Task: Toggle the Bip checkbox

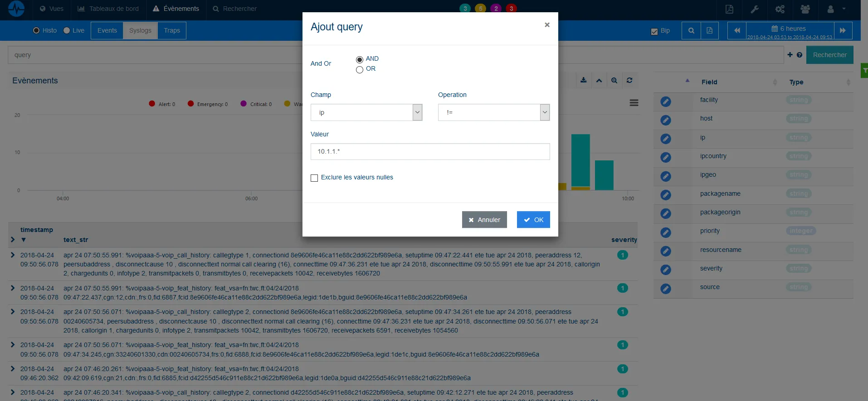Action: point(654,31)
